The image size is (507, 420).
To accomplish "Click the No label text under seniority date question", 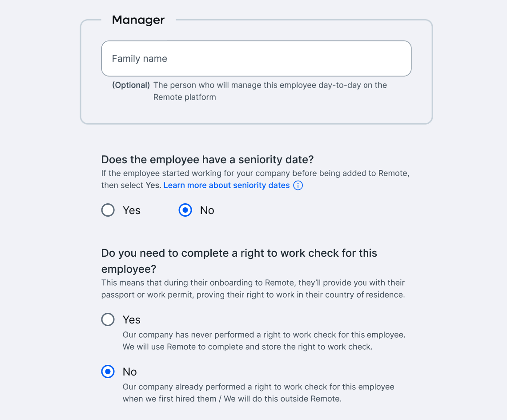I will 207,210.
